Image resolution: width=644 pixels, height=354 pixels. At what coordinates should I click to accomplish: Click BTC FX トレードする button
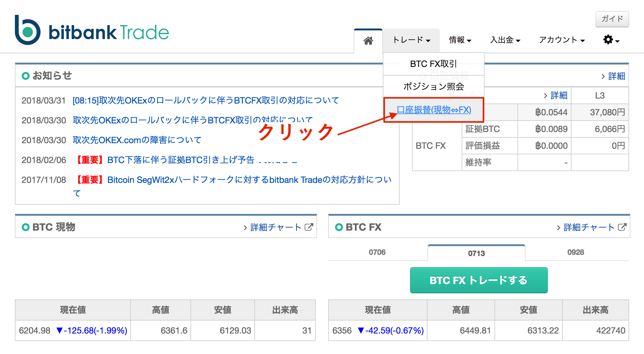coord(479,280)
